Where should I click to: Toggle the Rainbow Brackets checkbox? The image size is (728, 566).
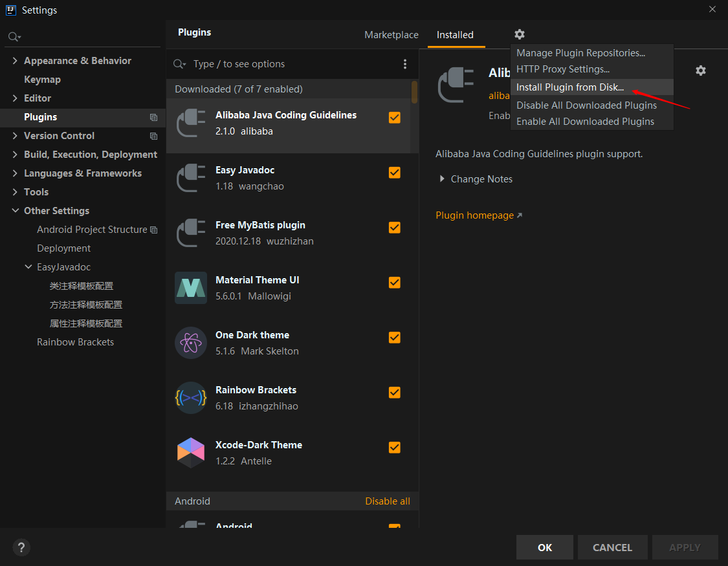point(395,393)
